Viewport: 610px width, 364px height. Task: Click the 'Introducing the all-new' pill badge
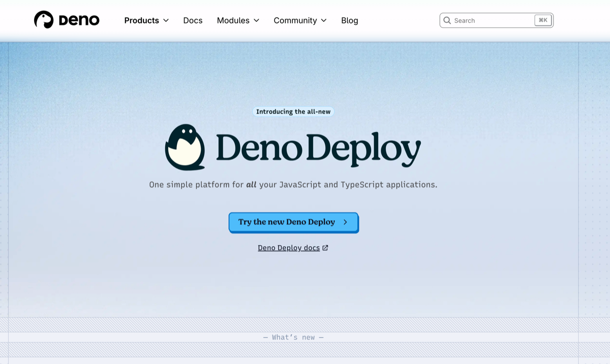(x=293, y=111)
